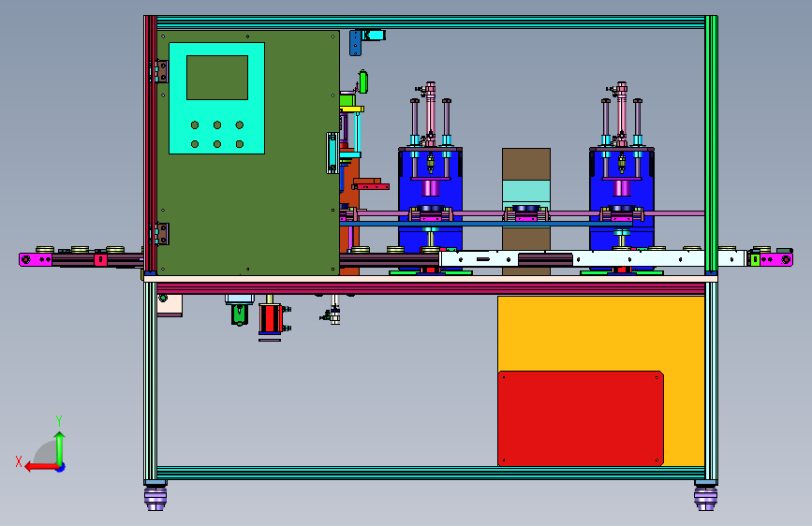Click the red X axis arrow of the triad
The image size is (812, 526).
[40, 467]
